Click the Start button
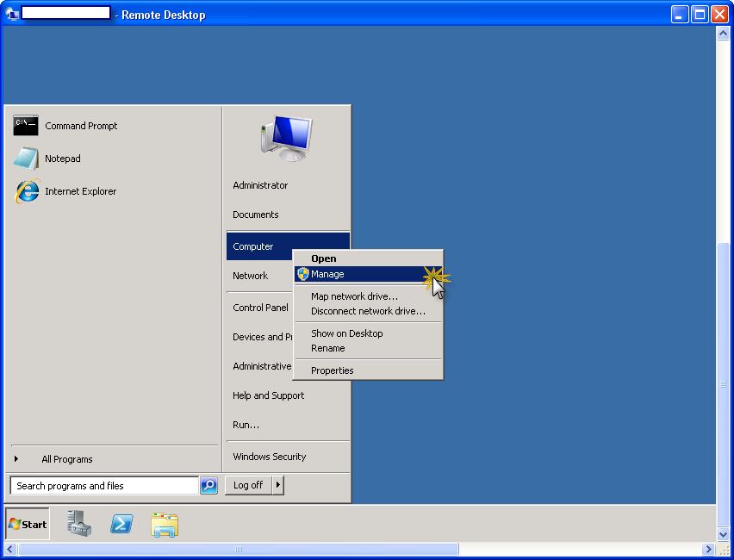This screenshot has height=560, width=734. click(x=28, y=524)
